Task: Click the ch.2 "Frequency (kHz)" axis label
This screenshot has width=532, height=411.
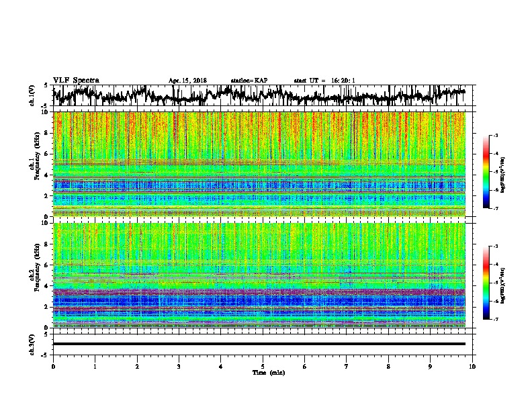Action: 37,267
